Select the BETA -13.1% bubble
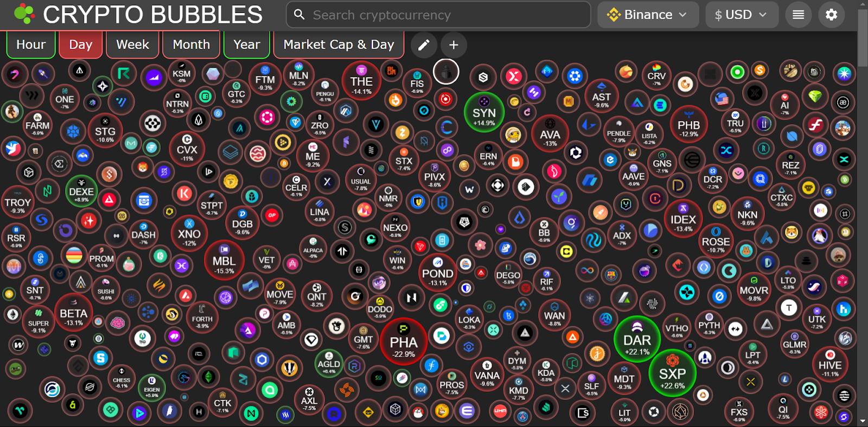The width and height of the screenshot is (868, 427). (74, 313)
